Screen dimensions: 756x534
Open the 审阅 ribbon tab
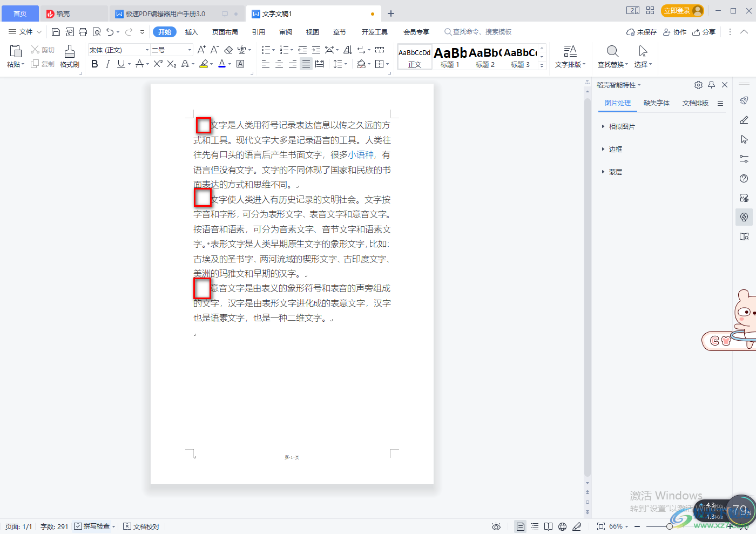[286, 32]
